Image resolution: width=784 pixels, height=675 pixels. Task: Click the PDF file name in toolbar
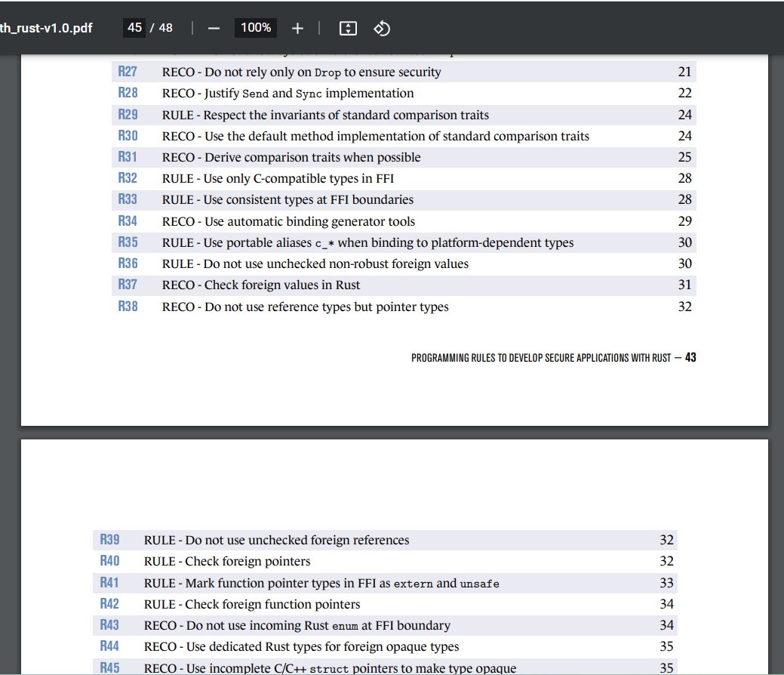pyautogui.click(x=46, y=28)
